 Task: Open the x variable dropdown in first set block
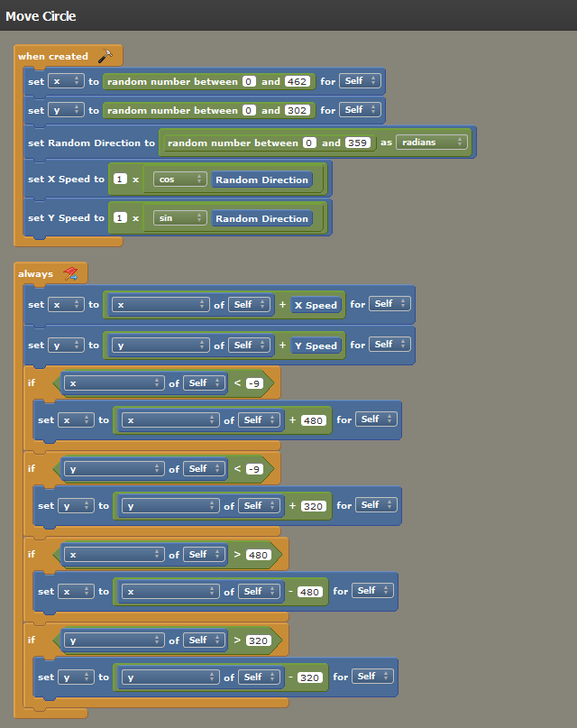tap(66, 81)
